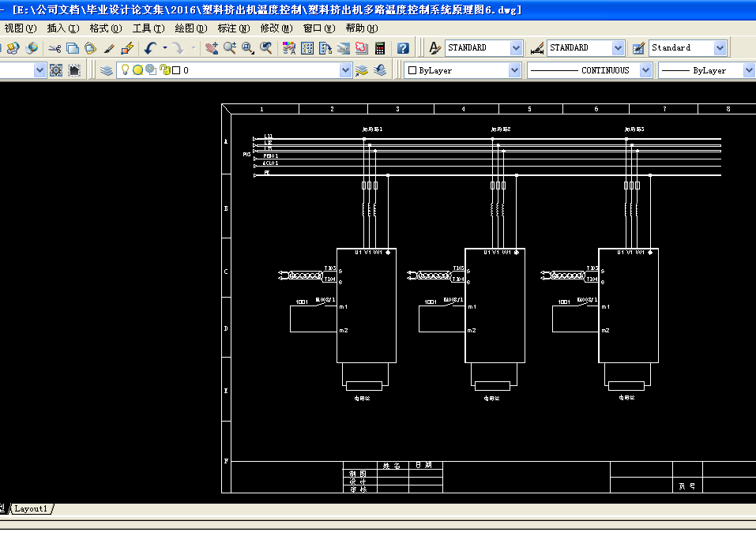Expand the ByLayer color control dropdown
The height and width of the screenshot is (536, 756).
click(x=514, y=70)
